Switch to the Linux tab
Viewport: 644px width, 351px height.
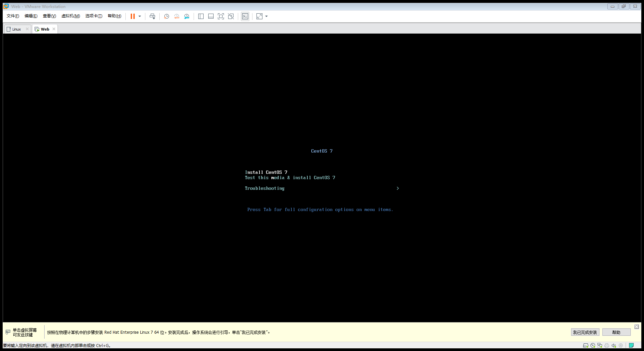click(16, 29)
